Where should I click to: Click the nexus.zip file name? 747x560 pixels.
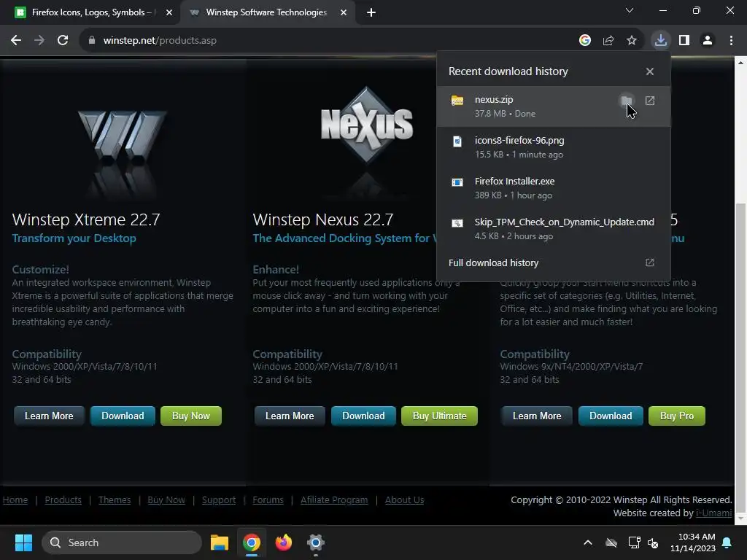pos(494,99)
